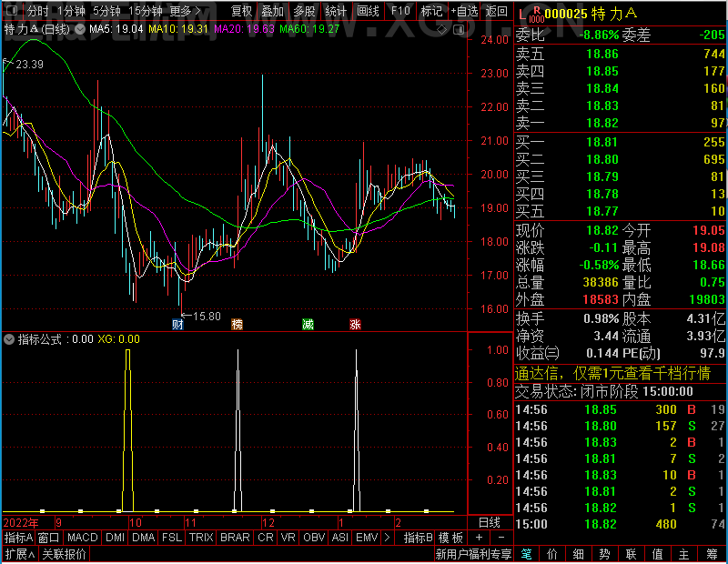This screenshot has width=728, height=564.
Task: Switch sub-chart to TRIX indicator
Action: [x=201, y=538]
